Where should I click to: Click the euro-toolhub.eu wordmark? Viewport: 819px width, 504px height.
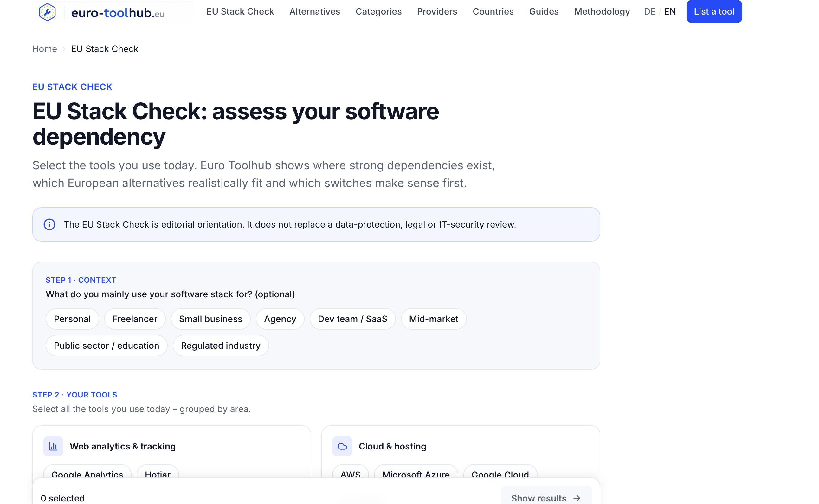118,13
